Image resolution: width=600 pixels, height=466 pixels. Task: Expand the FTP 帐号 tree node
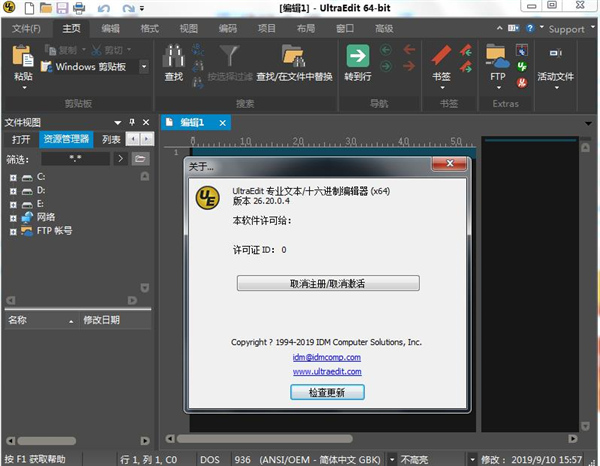pyautogui.click(x=13, y=230)
